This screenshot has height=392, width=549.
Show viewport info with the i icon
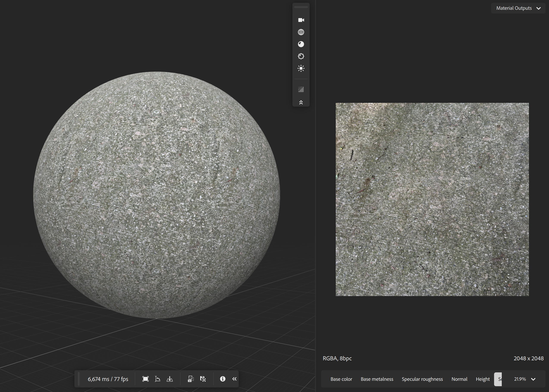(x=223, y=379)
